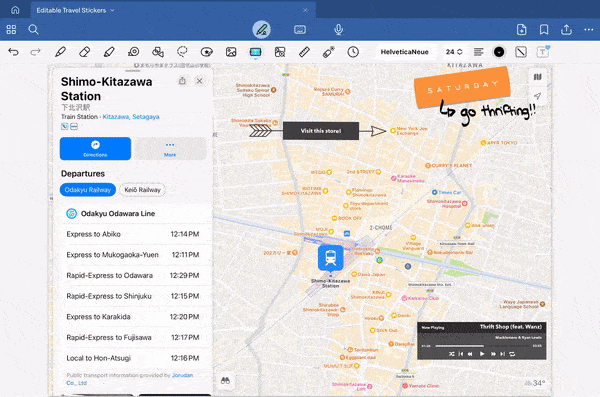Change the font size 24 stepper
The image size is (600, 397).
454,52
